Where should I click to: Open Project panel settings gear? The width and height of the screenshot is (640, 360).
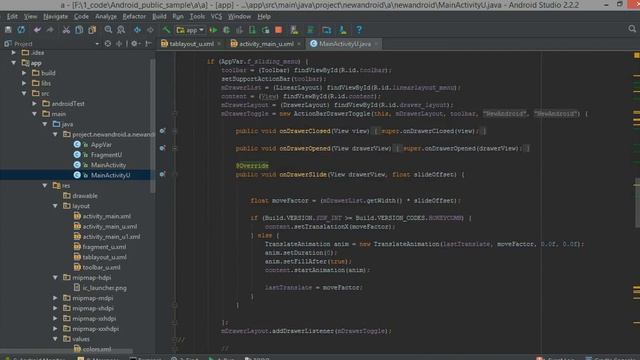point(135,44)
